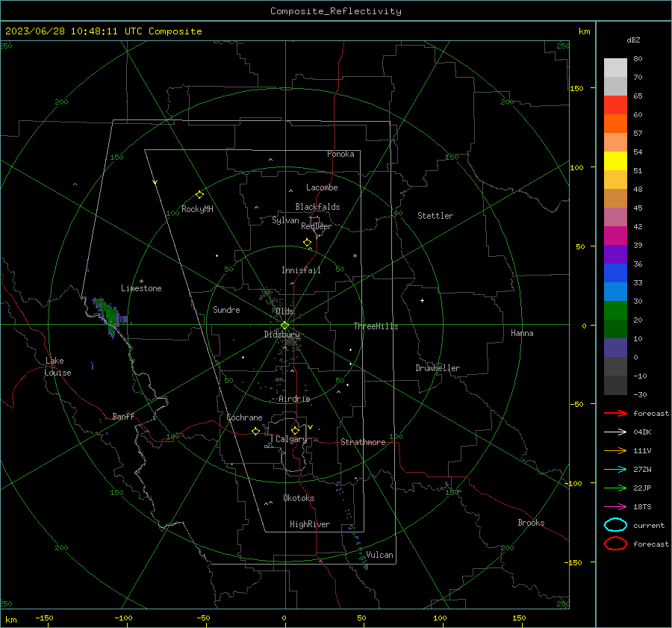This screenshot has height=628, width=672.
Task: Click the blue 33 dBZ color swatch
Action: (x=615, y=273)
